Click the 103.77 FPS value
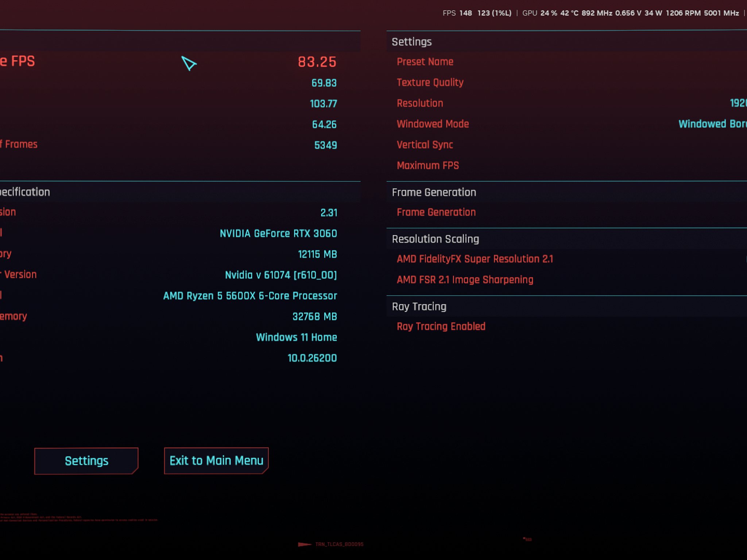 [x=323, y=104]
